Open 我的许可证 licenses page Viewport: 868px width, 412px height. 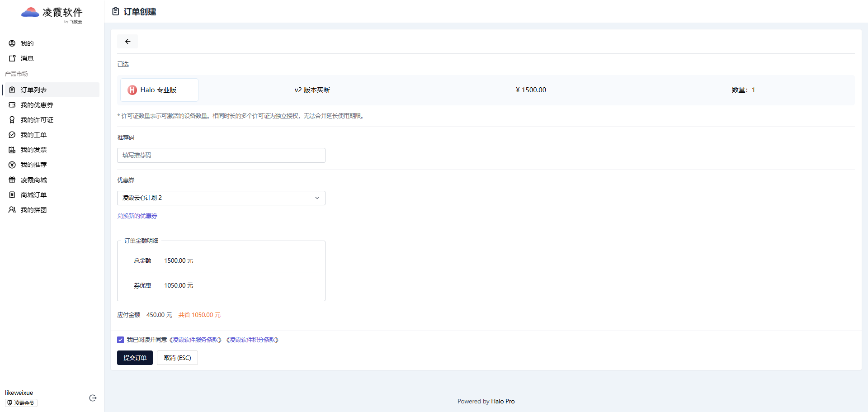point(37,120)
